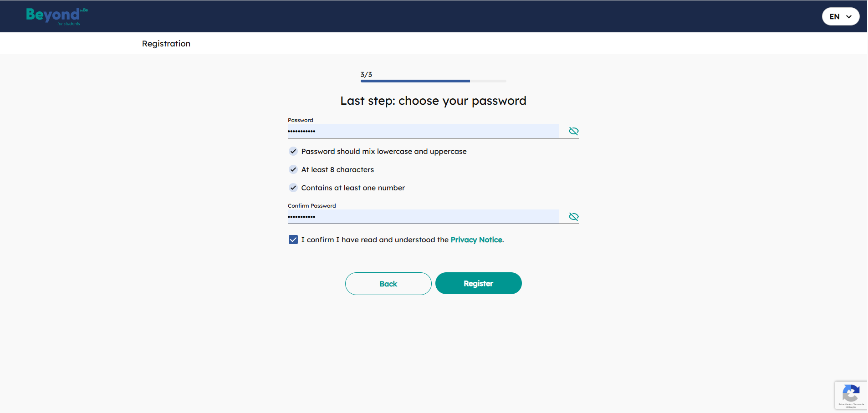The width and height of the screenshot is (868, 413).
Task: Click the 3/3 registration progress bar
Action: [433, 81]
